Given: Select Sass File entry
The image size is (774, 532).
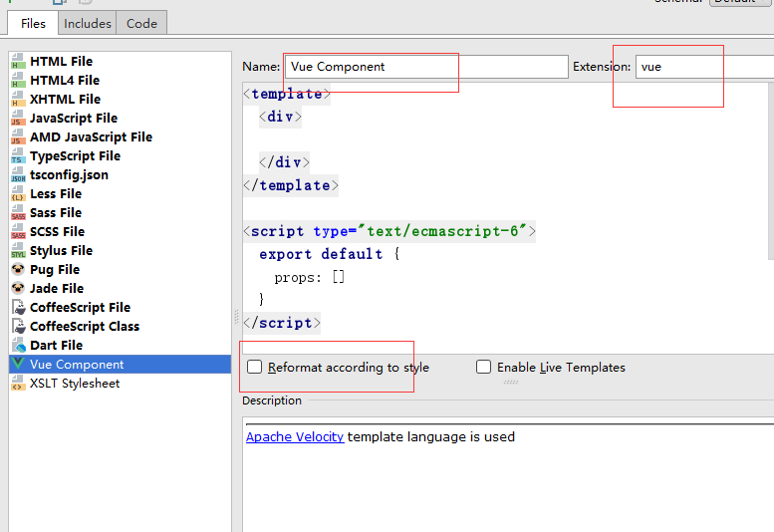Looking at the screenshot, I should pyautogui.click(x=56, y=213).
